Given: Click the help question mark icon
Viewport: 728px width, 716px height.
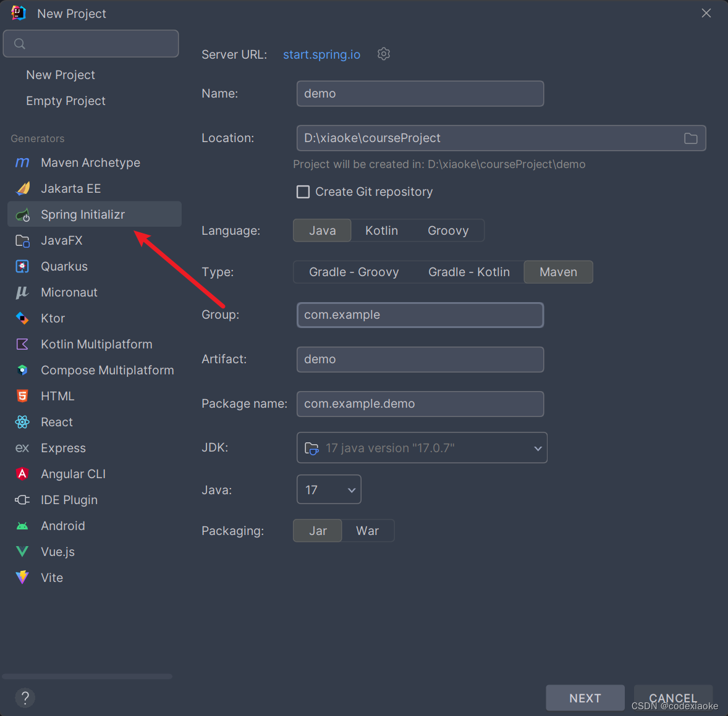Looking at the screenshot, I should pos(25,697).
